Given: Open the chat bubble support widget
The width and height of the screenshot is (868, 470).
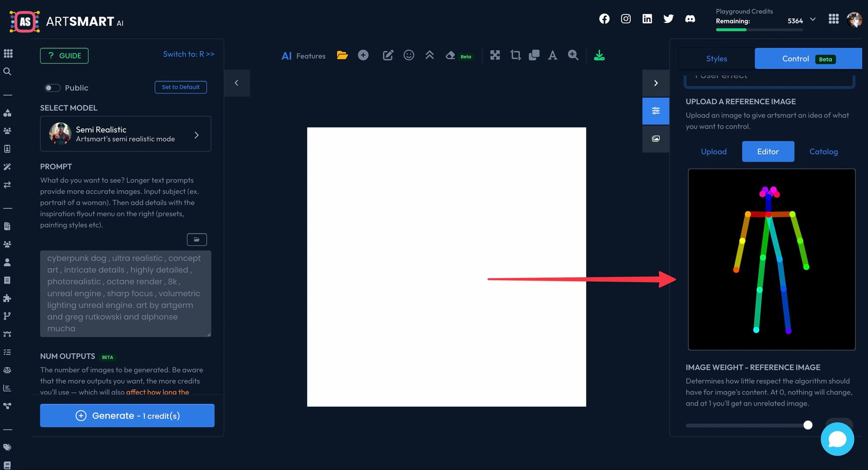Looking at the screenshot, I should click(x=837, y=439).
